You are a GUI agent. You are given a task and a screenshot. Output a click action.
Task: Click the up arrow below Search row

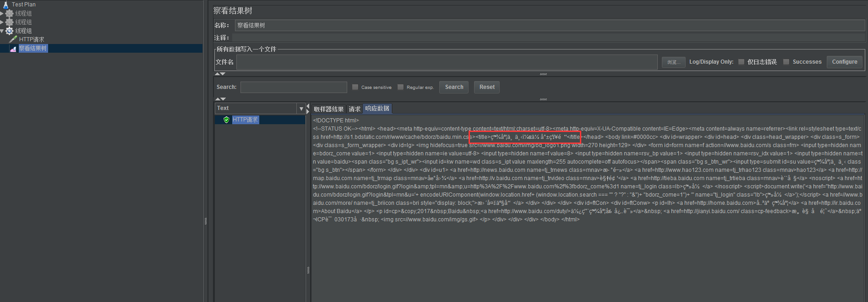[217, 99]
